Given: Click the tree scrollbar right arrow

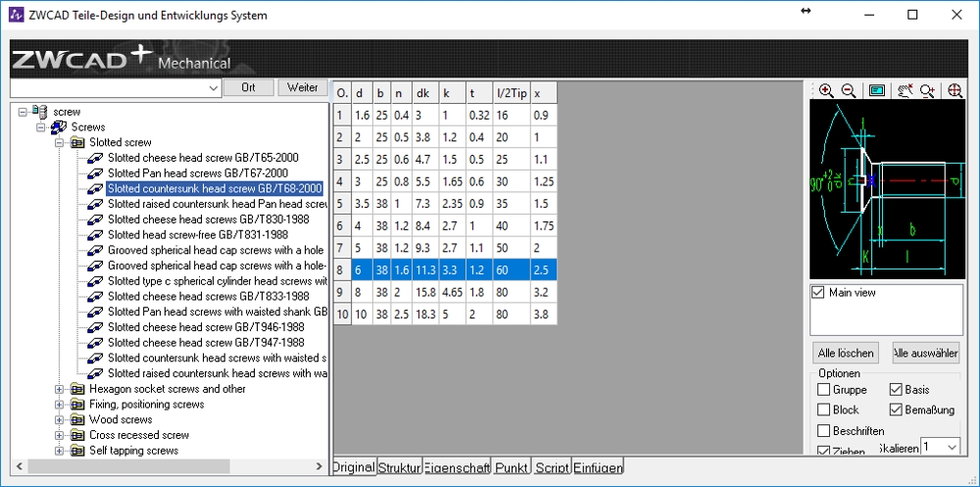Looking at the screenshot, I should 318,466.
